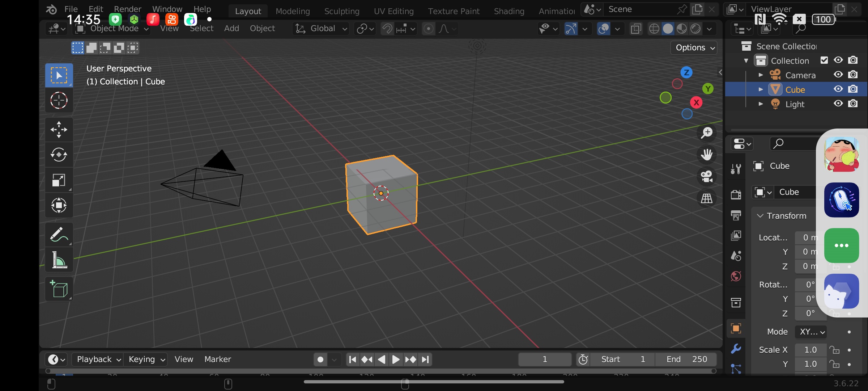Toggle proportional editing button
This screenshot has width=868, height=391.
tap(428, 29)
